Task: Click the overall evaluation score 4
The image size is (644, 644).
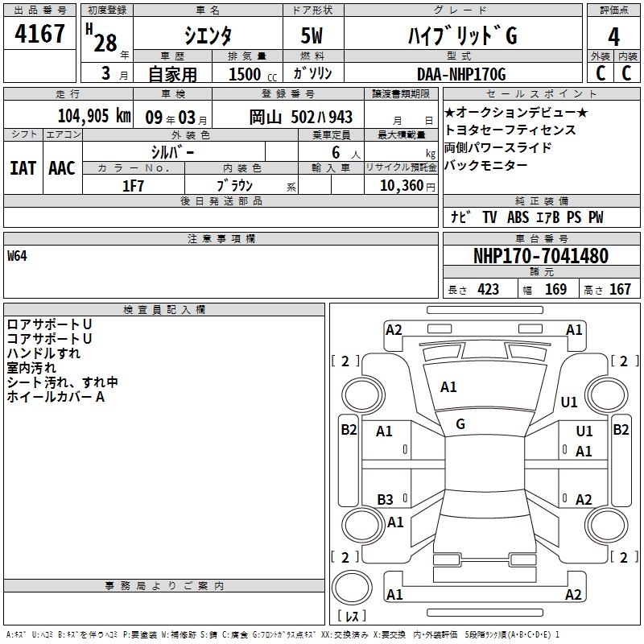Action: (x=613, y=37)
